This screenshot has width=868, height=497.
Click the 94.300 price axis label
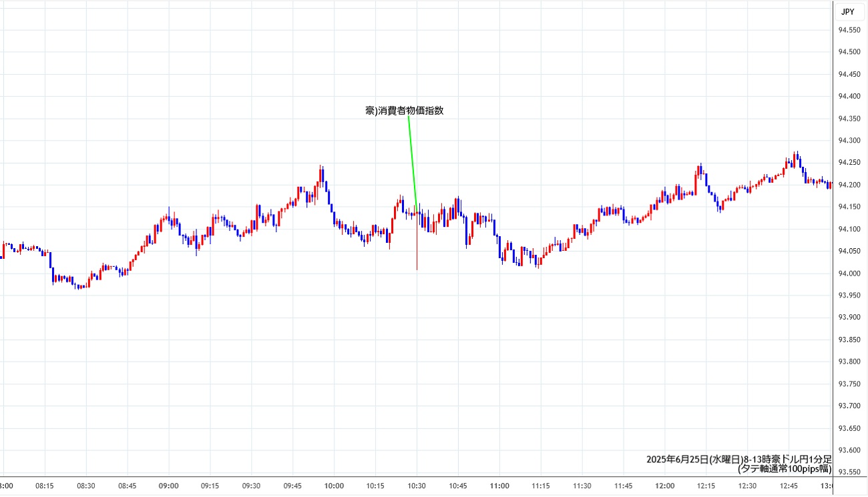tap(849, 141)
